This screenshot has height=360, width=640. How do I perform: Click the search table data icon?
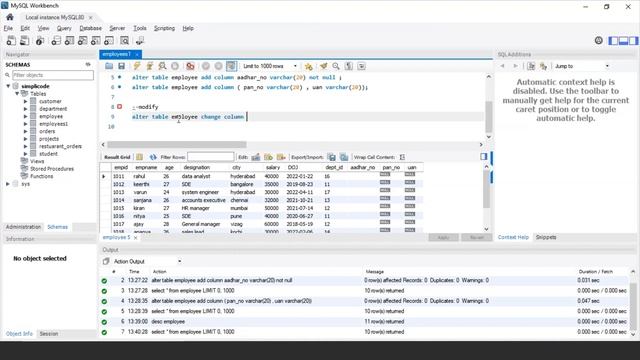124,40
